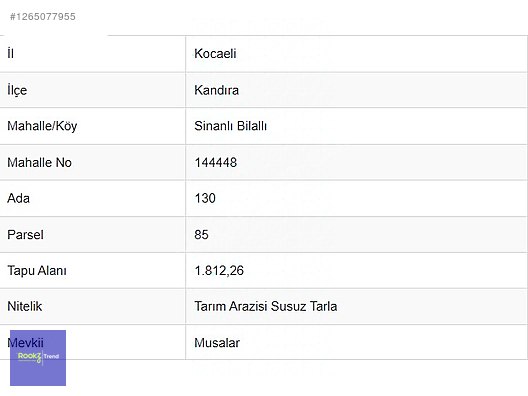Click the Parsel row label
Image resolution: width=528 pixels, height=396 pixels.
point(25,235)
